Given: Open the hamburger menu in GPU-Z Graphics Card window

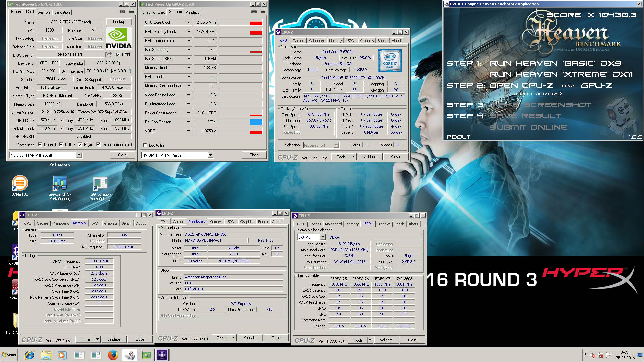Looking at the screenshot, I should click(x=132, y=12).
